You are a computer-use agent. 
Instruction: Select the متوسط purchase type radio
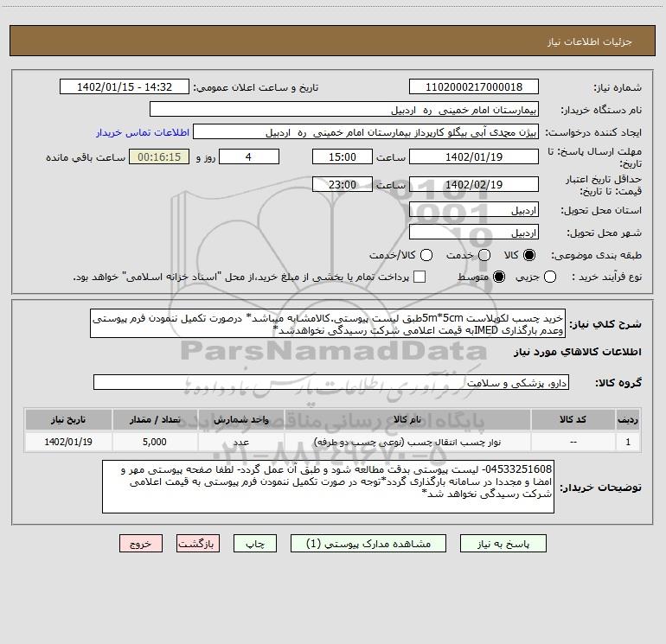[499, 277]
